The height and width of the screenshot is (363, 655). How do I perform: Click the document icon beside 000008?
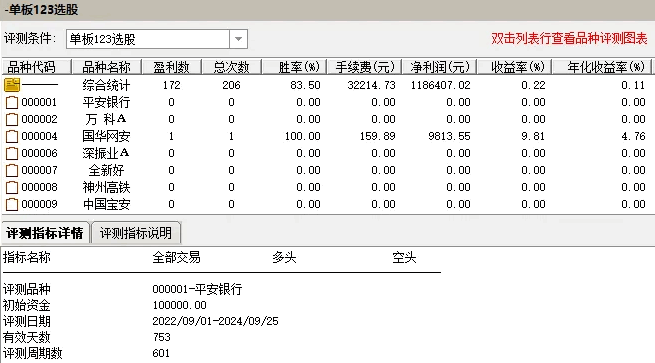[12, 187]
